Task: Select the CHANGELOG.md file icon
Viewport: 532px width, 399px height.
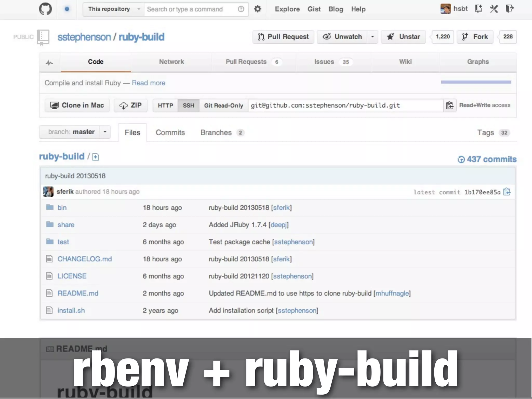Action: [x=49, y=259]
